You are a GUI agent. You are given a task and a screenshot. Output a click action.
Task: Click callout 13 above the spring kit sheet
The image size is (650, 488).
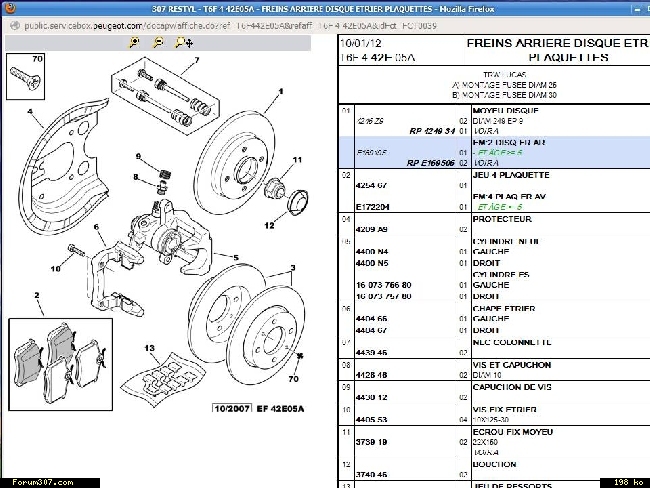(x=150, y=348)
